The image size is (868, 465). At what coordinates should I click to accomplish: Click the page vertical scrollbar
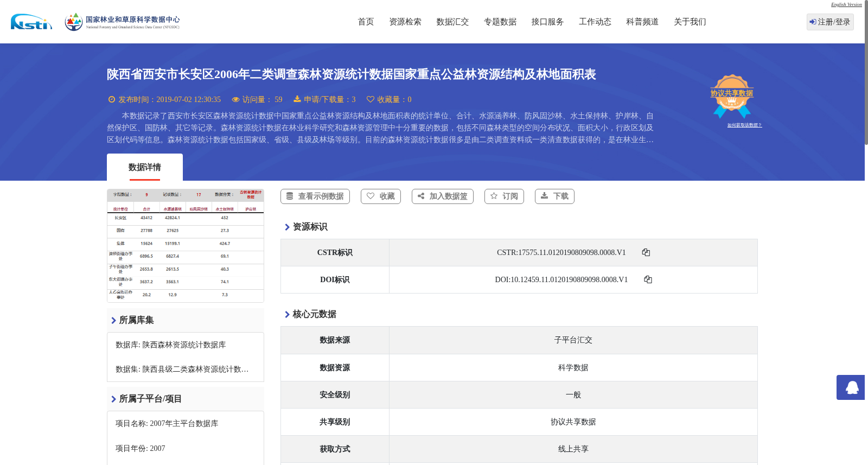tap(866, 73)
